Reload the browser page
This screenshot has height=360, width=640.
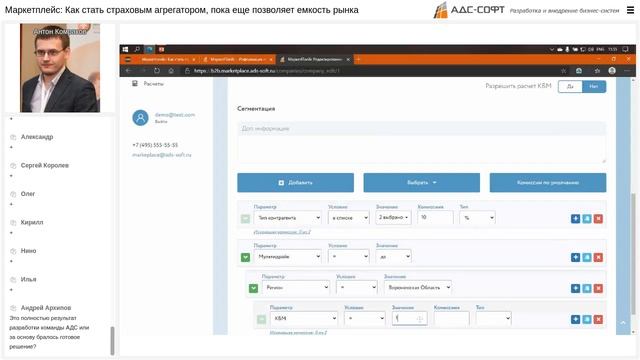(157, 71)
